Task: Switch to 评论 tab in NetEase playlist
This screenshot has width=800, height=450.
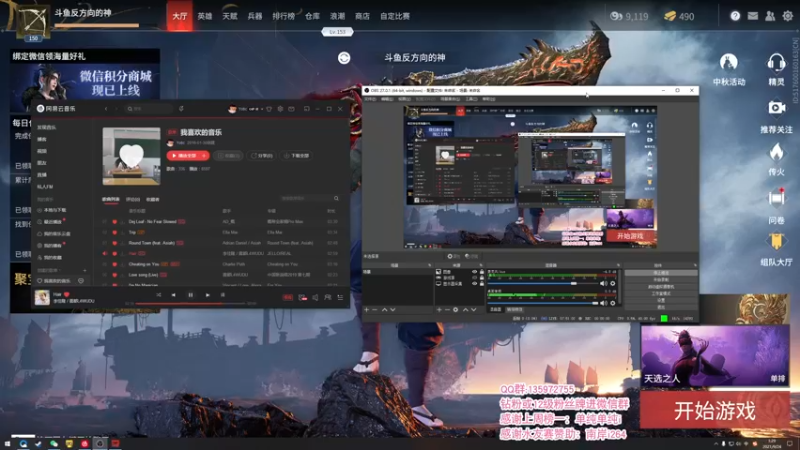Action: point(133,199)
